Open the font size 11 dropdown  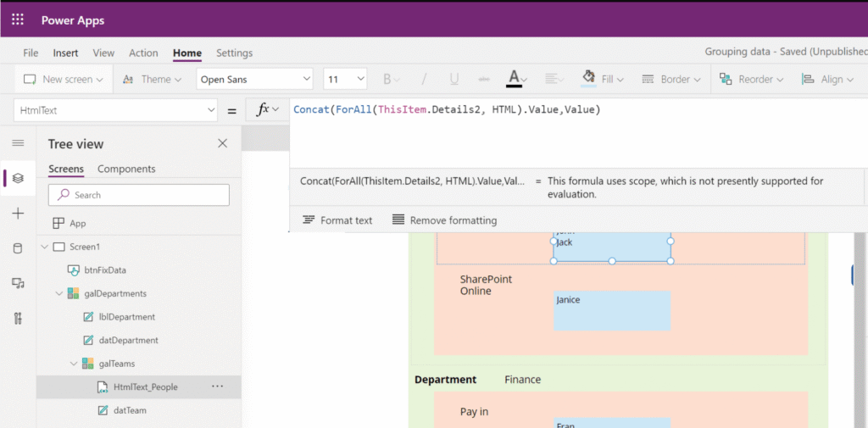[x=345, y=79]
